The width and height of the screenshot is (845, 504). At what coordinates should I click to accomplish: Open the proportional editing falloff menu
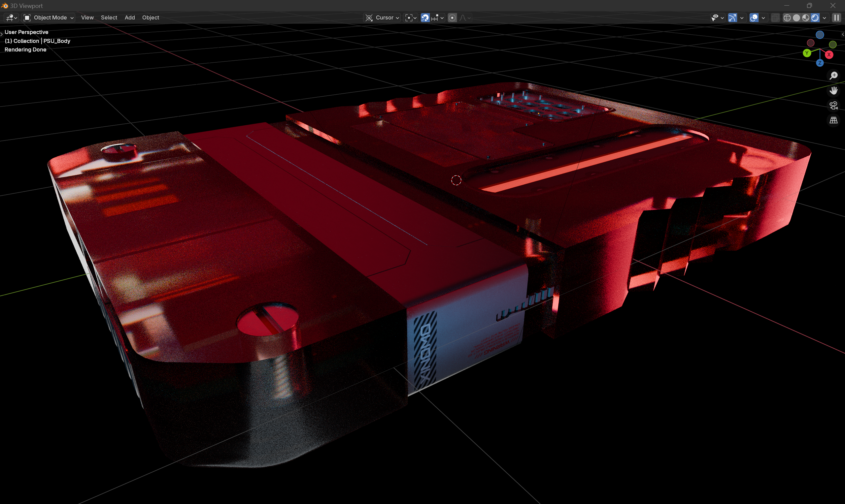pyautogui.click(x=465, y=18)
